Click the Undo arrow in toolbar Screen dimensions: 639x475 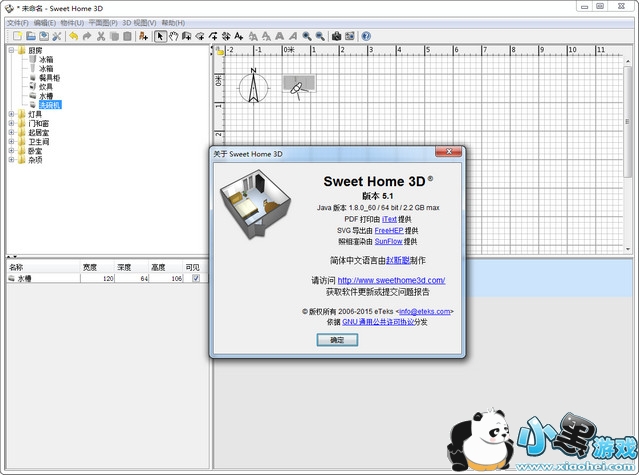(x=73, y=36)
